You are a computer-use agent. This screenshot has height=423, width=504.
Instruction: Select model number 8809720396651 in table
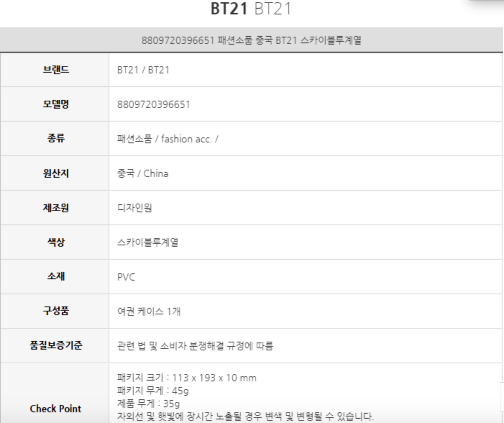[x=154, y=104]
